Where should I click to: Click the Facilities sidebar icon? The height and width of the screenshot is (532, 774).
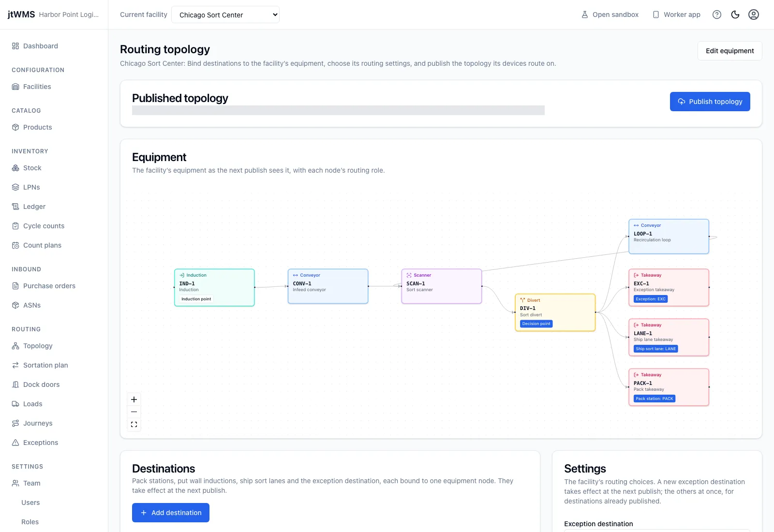pos(15,87)
